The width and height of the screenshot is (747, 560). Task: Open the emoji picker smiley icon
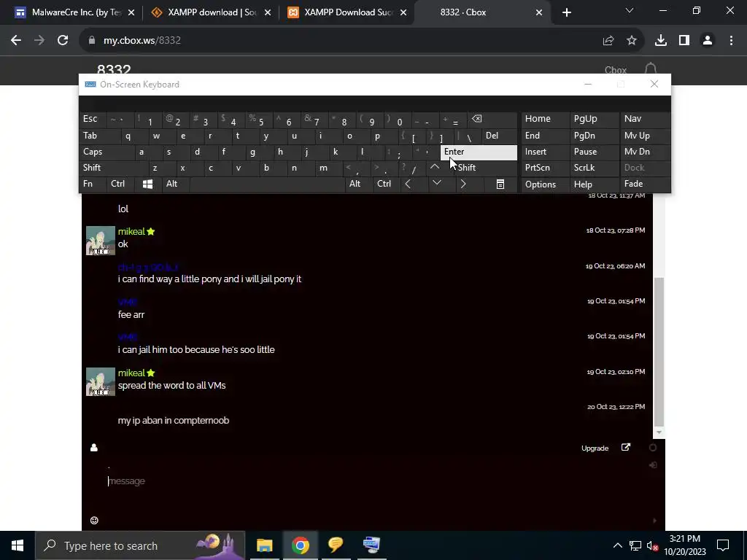[x=94, y=521]
